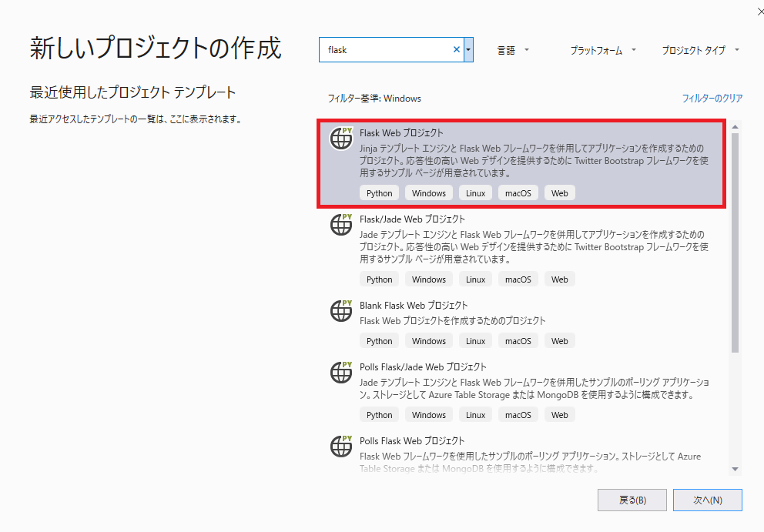Select the Flask Web プロジェクト template title
Screen dimensions: 764x532
401,133
